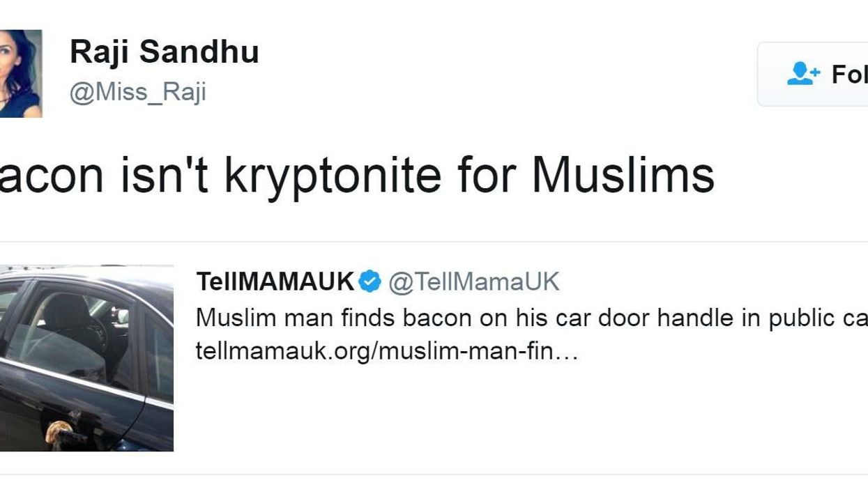868x487 pixels.
Task: Click the word "kryptonite" in the tweet
Action: click(x=333, y=174)
